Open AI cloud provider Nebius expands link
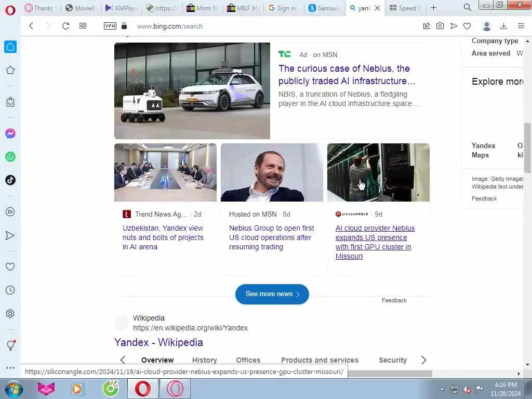The width and height of the screenshot is (532, 399). 375,242
